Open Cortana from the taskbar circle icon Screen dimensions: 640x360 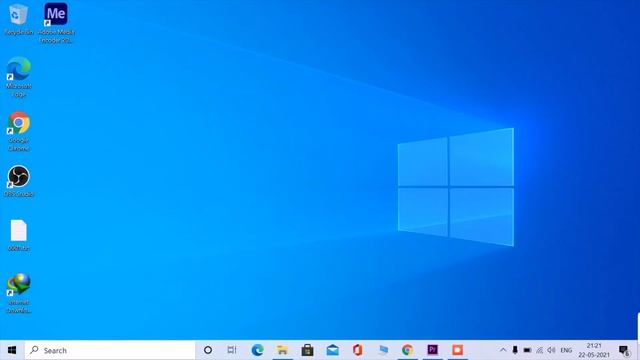pos(208,350)
